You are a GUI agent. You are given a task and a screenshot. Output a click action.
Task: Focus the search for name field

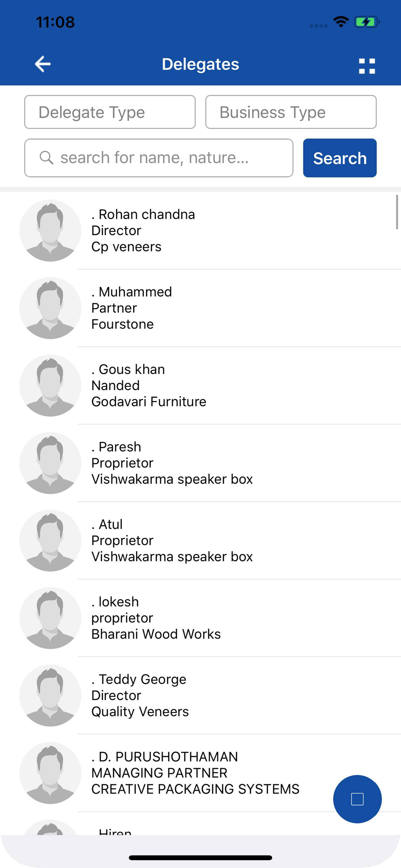[159, 158]
